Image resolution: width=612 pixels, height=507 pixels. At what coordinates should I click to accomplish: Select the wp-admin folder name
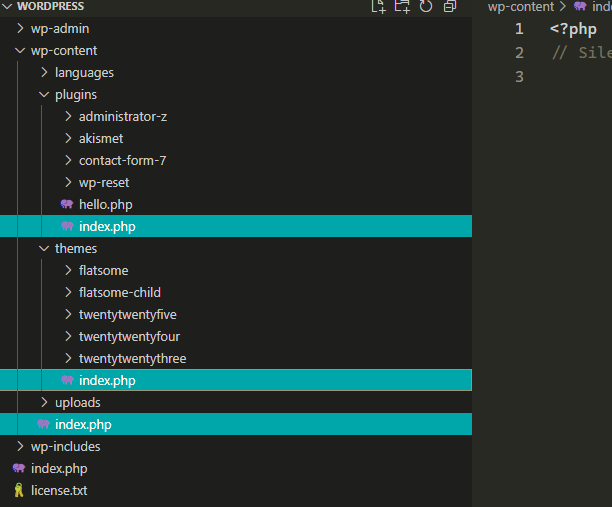(60, 28)
